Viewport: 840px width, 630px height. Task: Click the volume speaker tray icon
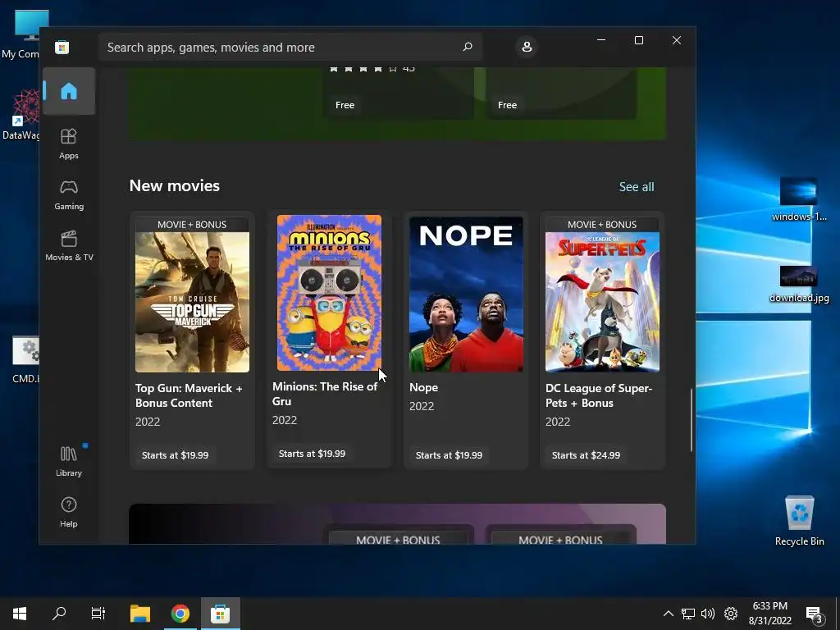click(708, 614)
